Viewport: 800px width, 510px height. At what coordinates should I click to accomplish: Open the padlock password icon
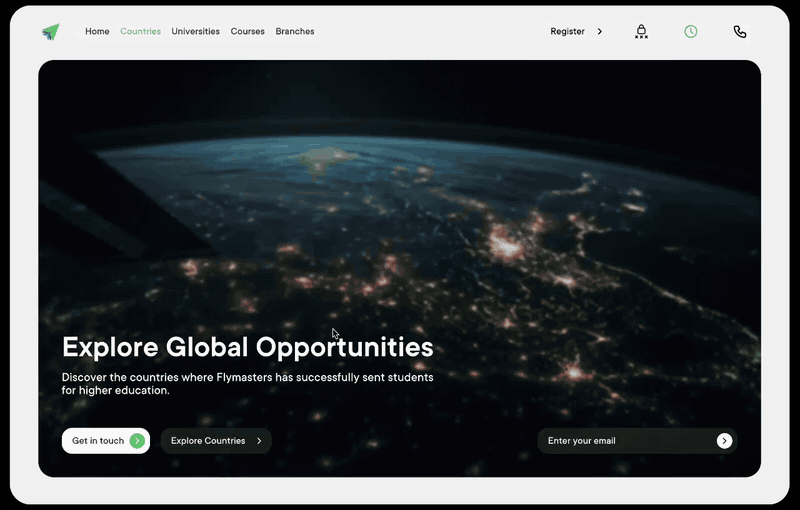pos(641,32)
